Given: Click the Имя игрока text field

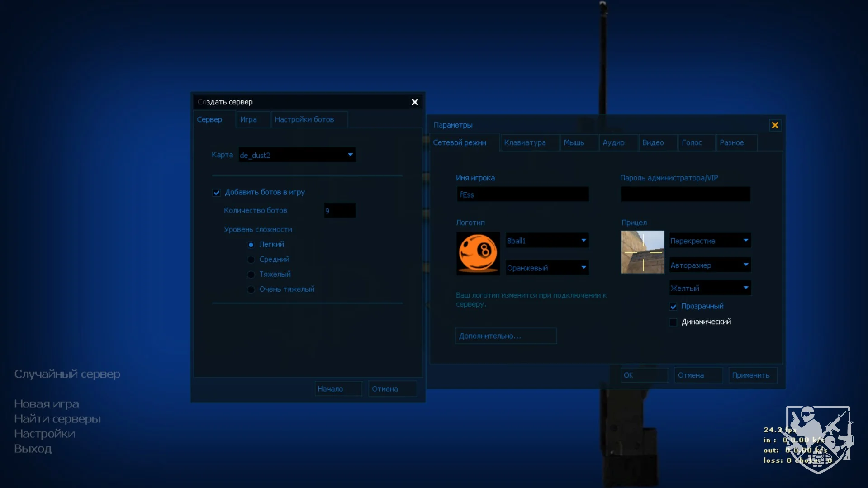Looking at the screenshot, I should 522,194.
